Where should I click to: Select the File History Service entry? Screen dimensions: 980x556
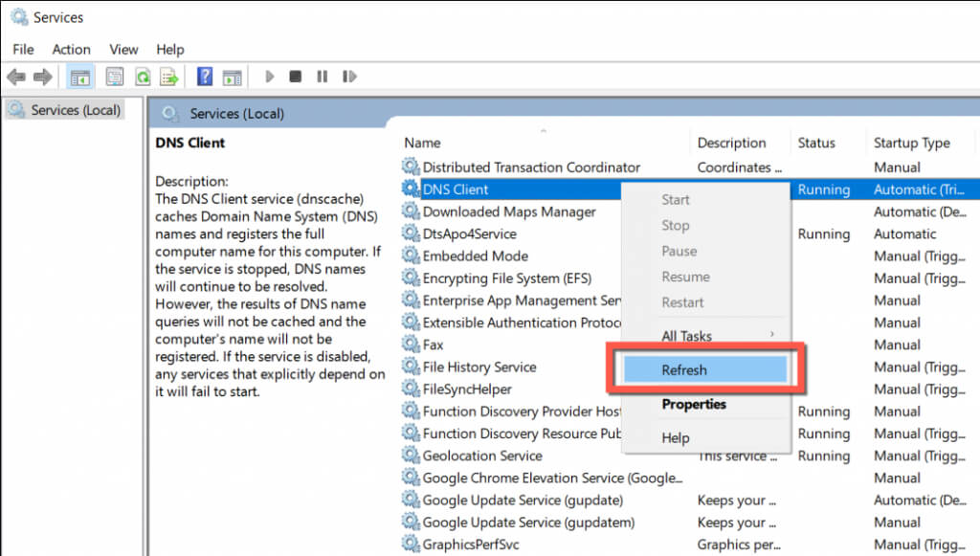click(x=479, y=367)
